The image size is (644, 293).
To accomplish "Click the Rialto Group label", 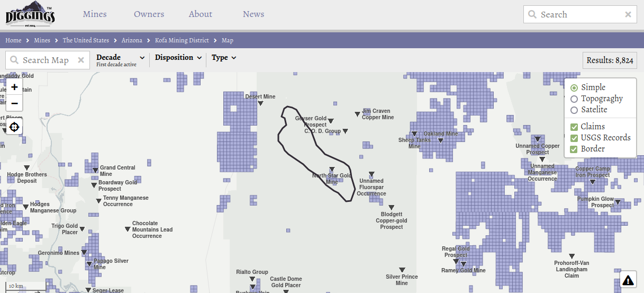I will point(252,272).
